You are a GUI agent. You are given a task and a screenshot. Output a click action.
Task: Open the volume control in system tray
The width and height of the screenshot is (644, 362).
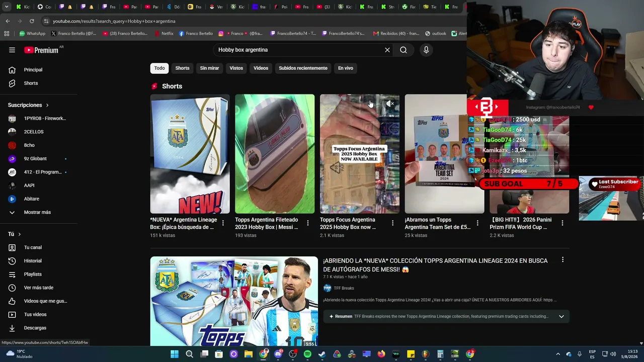click(x=614, y=354)
